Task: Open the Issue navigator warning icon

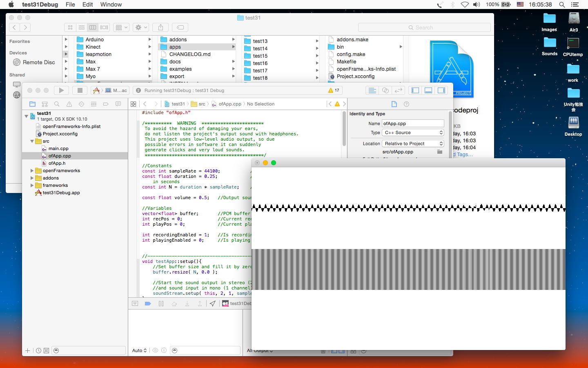Action: click(x=69, y=104)
